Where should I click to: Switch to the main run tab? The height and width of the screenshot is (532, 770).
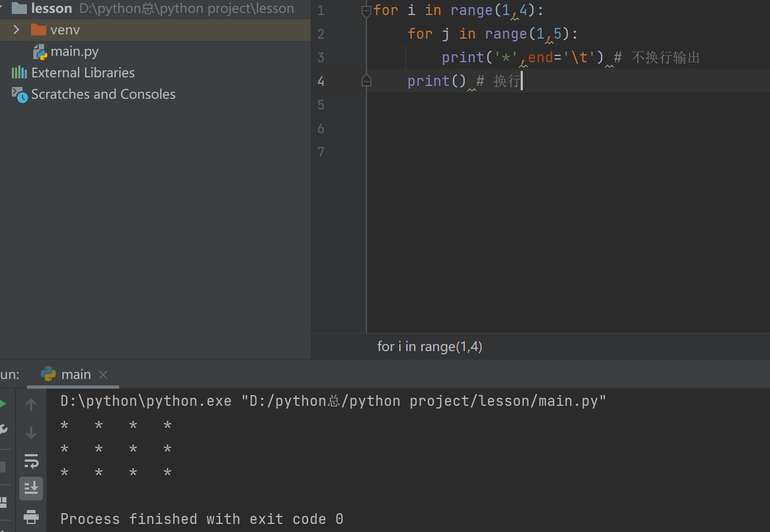point(73,374)
